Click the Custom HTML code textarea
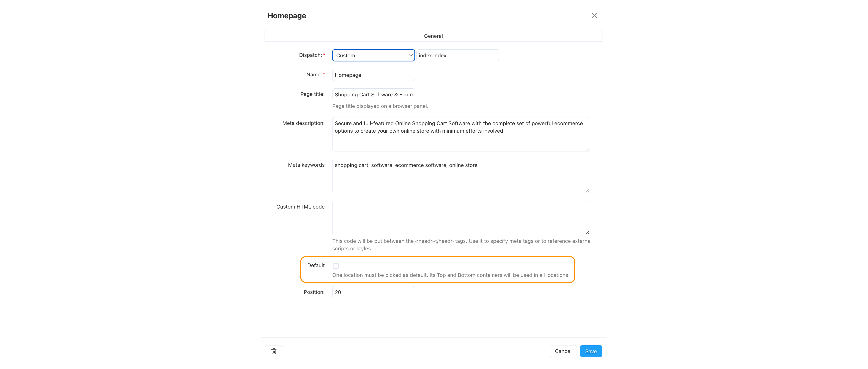Image resolution: width=868 pixels, height=369 pixels. point(461,218)
